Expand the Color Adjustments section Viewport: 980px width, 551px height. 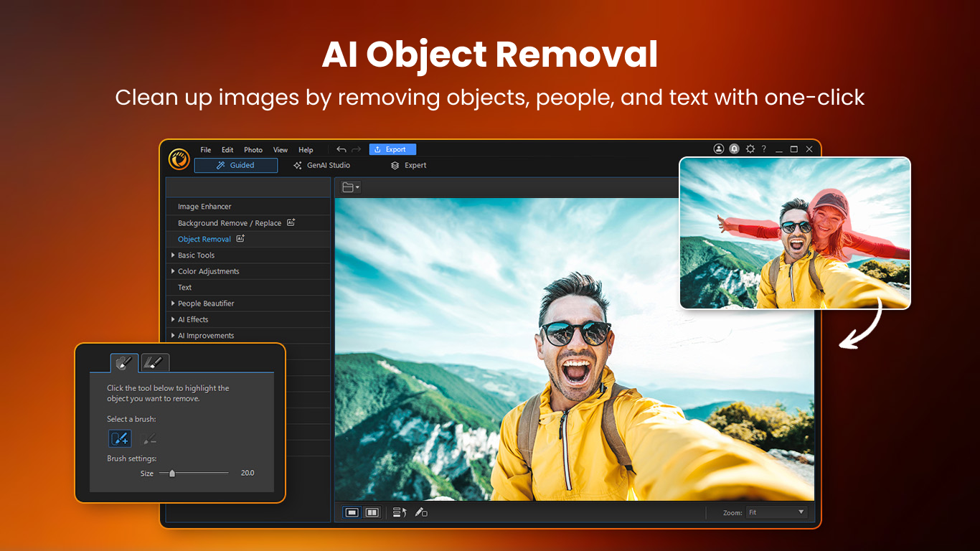pos(208,271)
